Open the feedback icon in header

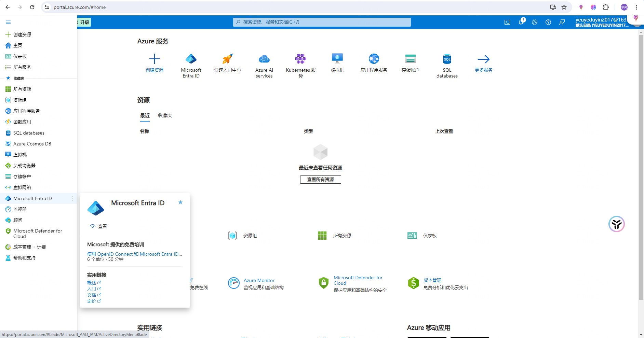click(x=562, y=22)
